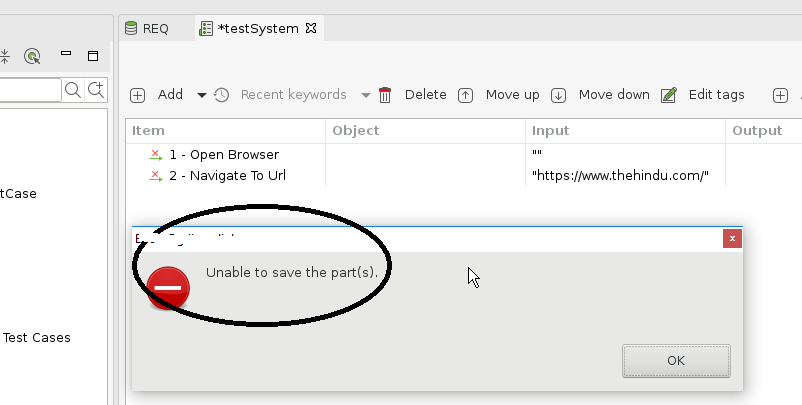The image size is (802, 405).
Task: Select the '1 - Open Browser' step
Action: (x=223, y=155)
